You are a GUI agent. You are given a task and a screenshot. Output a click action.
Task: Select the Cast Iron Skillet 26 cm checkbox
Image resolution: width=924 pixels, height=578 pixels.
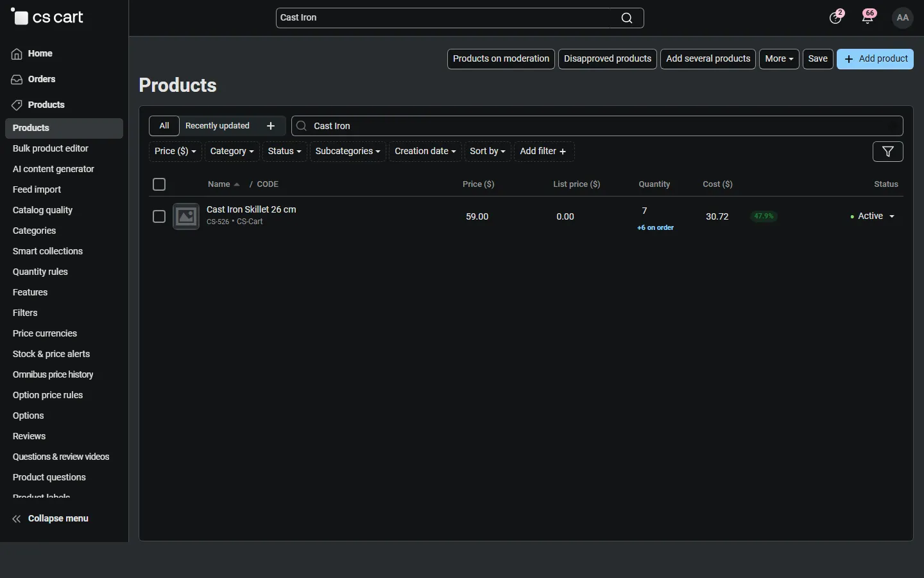point(159,217)
